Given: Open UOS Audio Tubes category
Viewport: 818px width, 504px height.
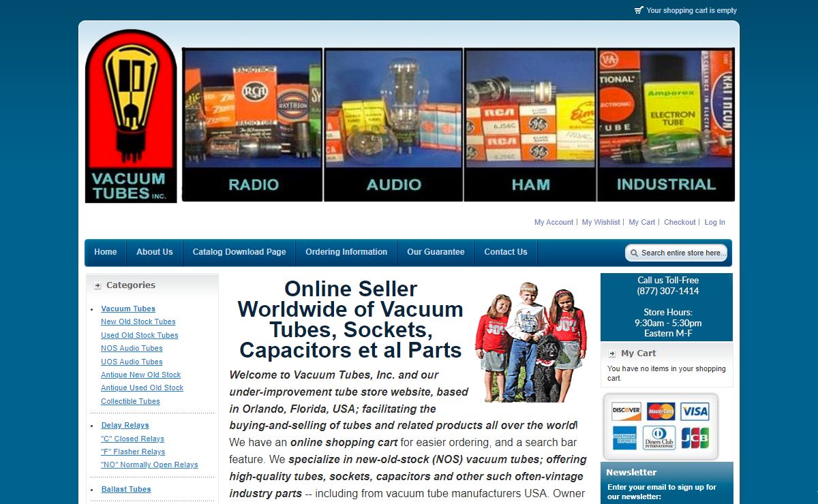Looking at the screenshot, I should pyautogui.click(x=132, y=362).
